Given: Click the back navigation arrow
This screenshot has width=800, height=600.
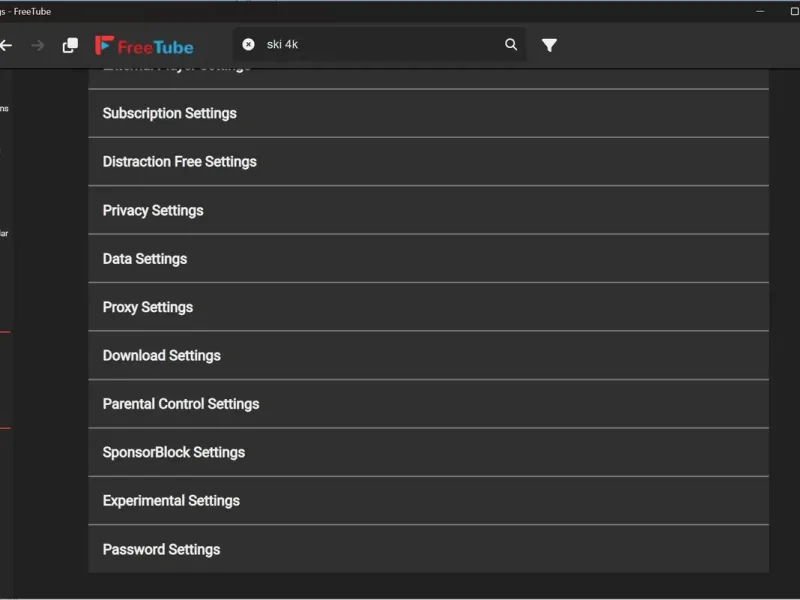Looking at the screenshot, I should (6, 45).
